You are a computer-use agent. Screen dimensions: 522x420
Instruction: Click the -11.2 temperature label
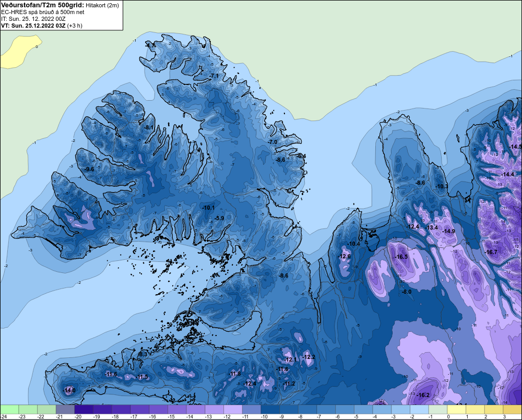pyautogui.click(x=289, y=383)
